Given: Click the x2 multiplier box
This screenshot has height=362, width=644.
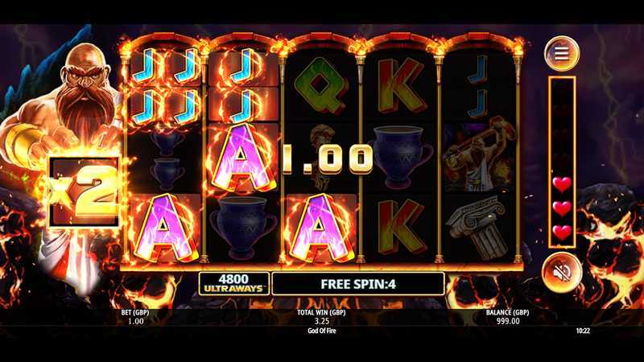Looking at the screenshot, I should coord(85,192).
